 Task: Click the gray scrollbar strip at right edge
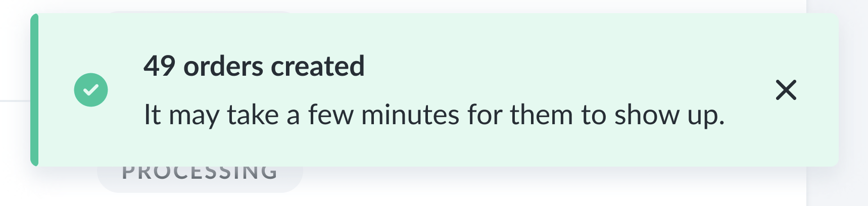click(837, 103)
